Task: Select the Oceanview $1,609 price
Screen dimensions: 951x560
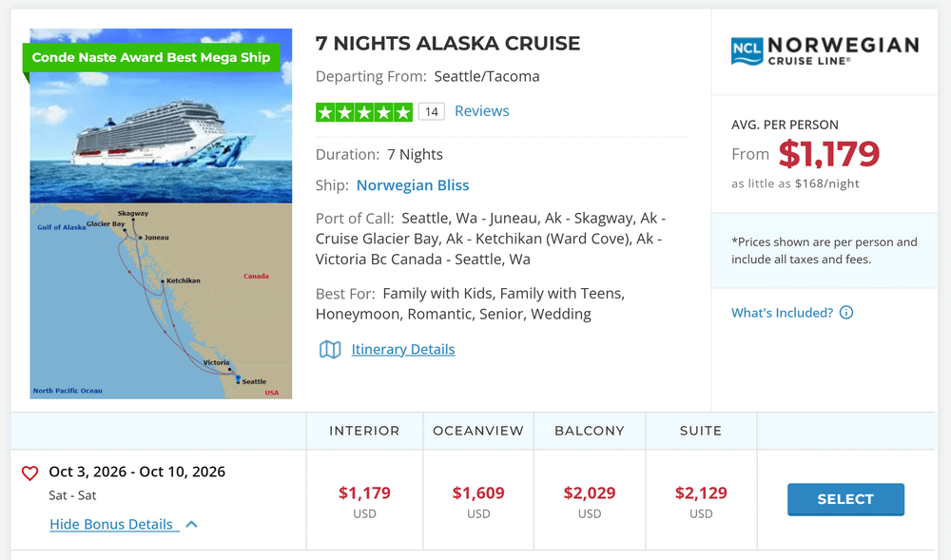Action: click(478, 493)
